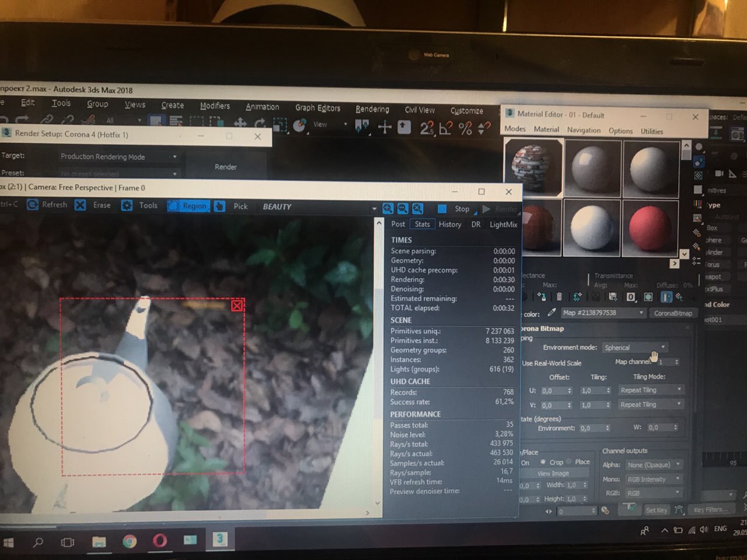Viewport: 747px width, 560px height.
Task: Open the U Repeat Tiling mode dropdown
Action: pos(651,390)
